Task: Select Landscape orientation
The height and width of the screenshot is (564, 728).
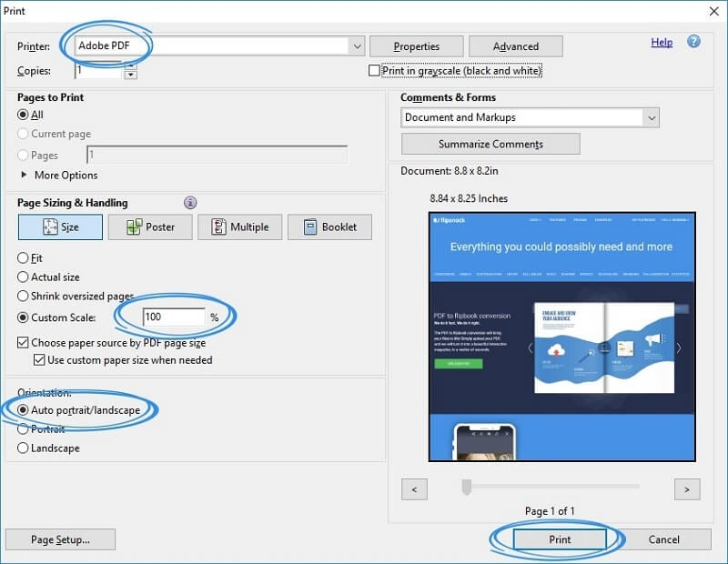Action: [22, 448]
